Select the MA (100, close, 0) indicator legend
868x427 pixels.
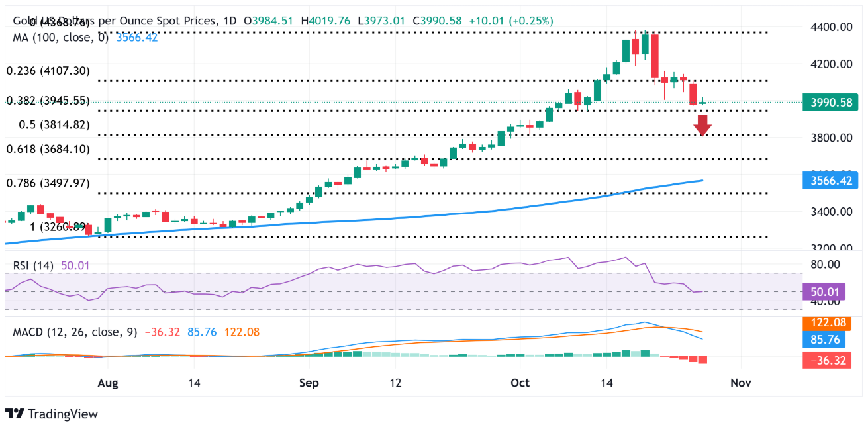click(x=62, y=37)
